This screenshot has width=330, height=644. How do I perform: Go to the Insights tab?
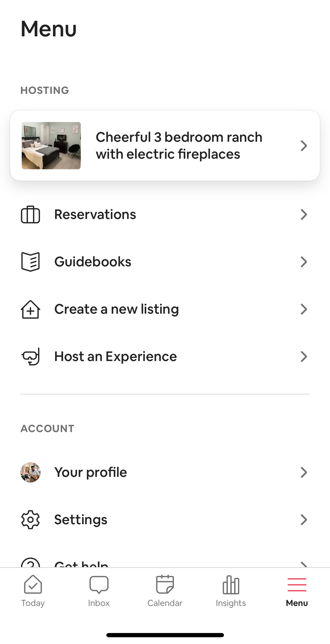[231, 591]
